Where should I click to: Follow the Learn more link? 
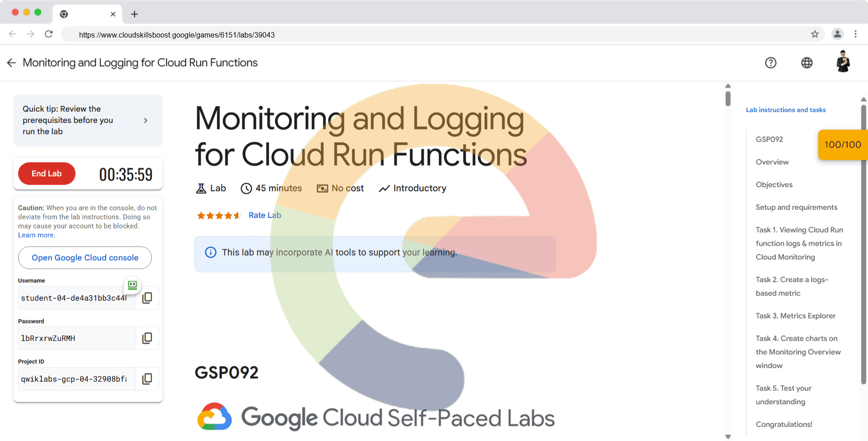coord(36,235)
